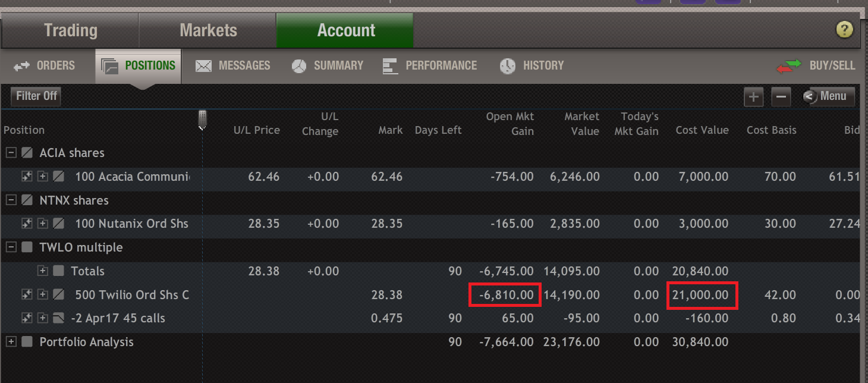Expand the 500 Twilio Ord Shs row
868x383 pixels.
[43, 294]
